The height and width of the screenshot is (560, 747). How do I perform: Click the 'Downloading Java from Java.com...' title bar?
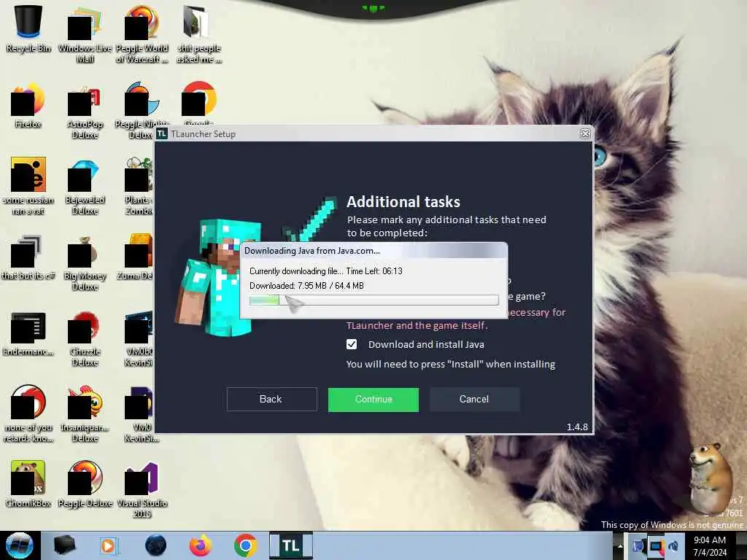pyautogui.click(x=374, y=251)
